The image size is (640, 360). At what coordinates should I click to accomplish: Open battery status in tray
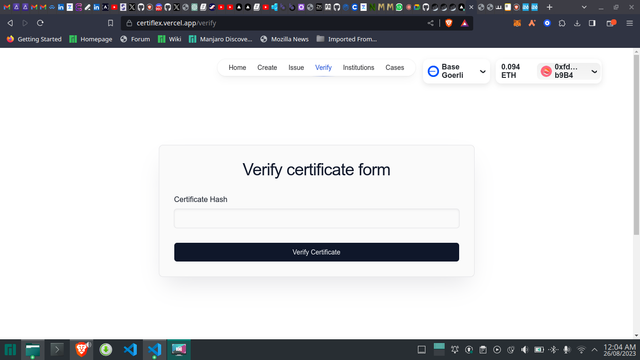[x=539, y=350]
